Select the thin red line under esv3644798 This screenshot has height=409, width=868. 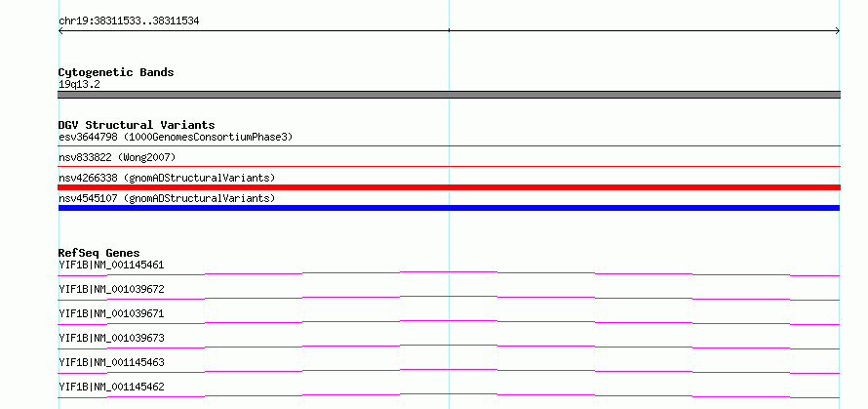(449, 145)
